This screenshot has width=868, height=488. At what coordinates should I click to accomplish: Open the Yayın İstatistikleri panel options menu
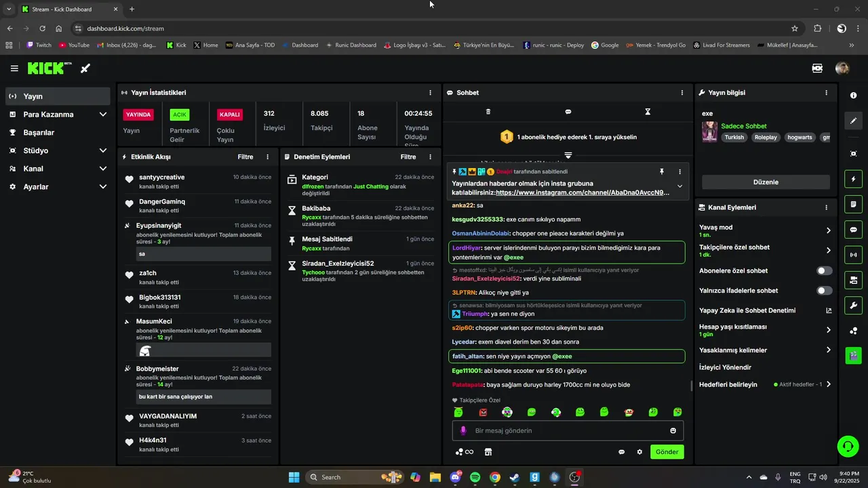point(430,92)
